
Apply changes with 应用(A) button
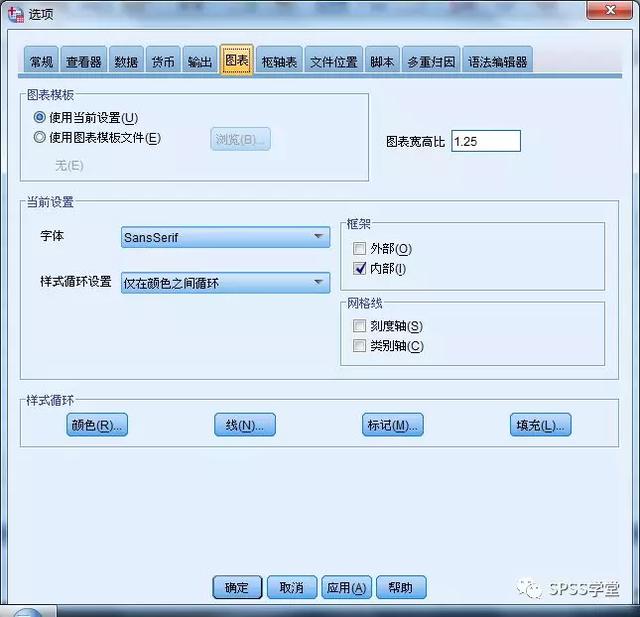pyautogui.click(x=347, y=587)
